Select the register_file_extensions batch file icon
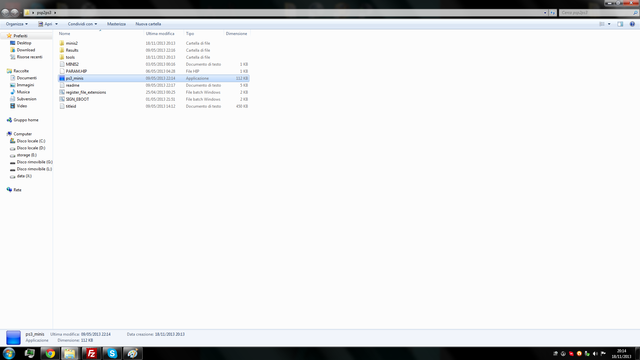 (x=62, y=92)
